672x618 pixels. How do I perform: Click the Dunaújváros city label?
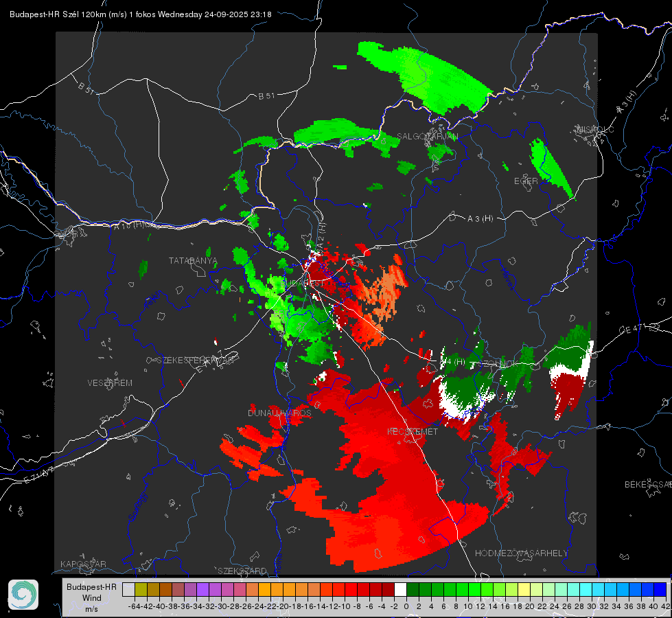tap(279, 413)
